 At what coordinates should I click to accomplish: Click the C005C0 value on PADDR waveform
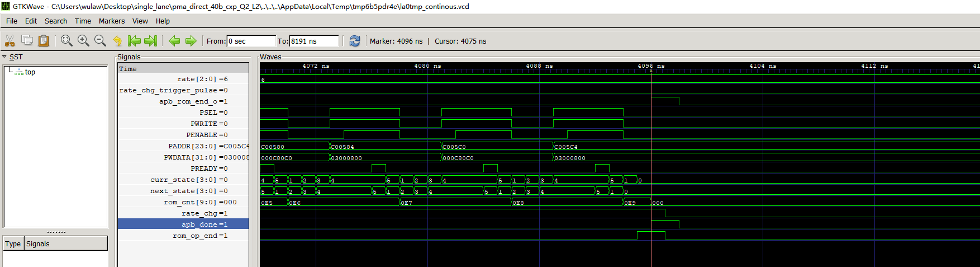(x=454, y=147)
